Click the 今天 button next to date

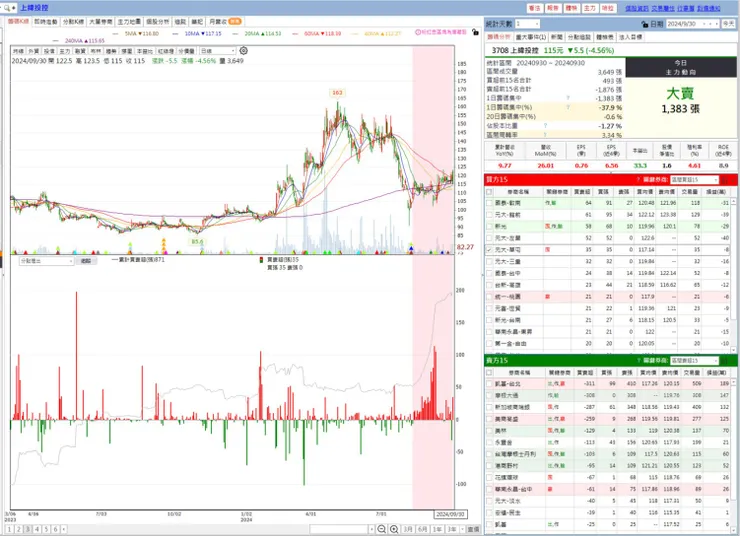pos(729,24)
